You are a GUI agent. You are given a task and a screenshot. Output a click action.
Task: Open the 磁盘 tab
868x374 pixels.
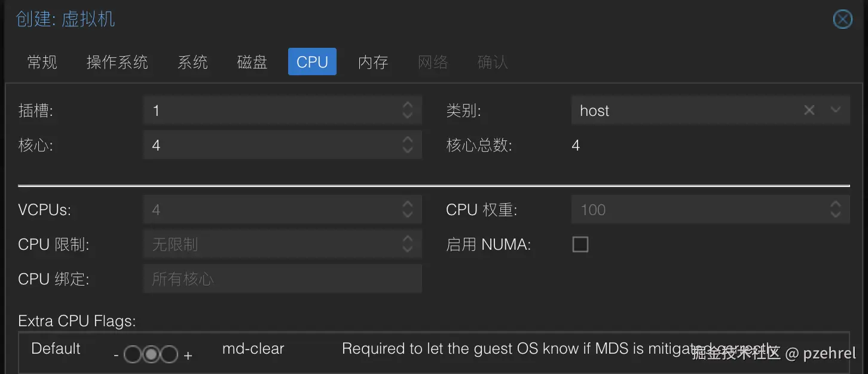[x=252, y=62]
